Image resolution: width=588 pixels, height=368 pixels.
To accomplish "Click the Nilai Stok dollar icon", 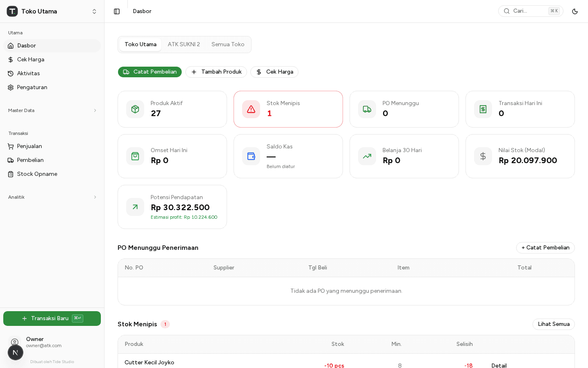I will (x=483, y=156).
